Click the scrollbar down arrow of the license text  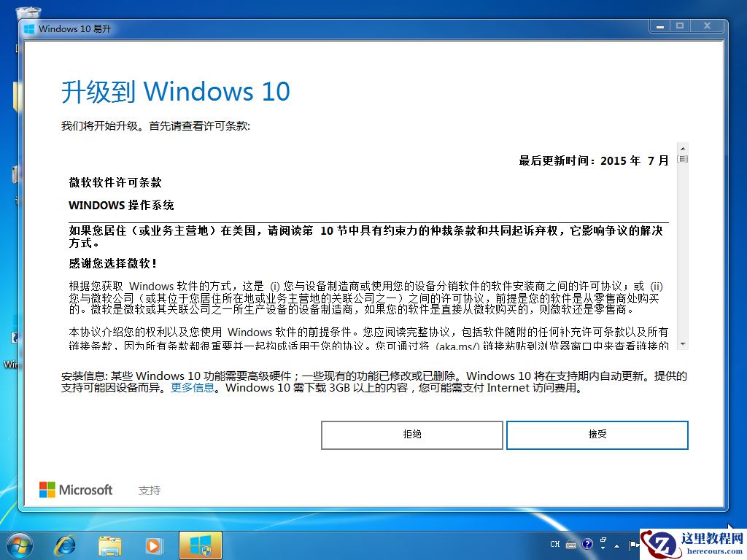683,343
